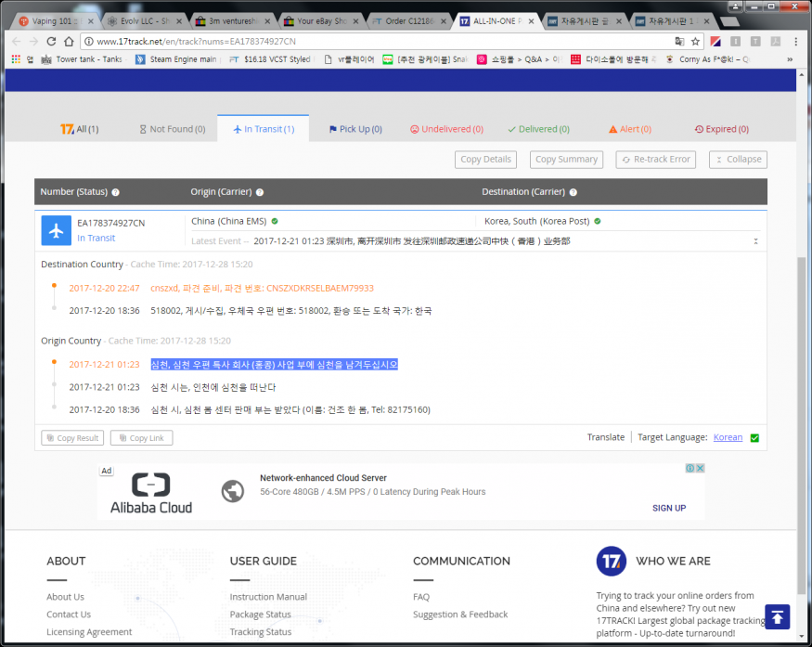The height and width of the screenshot is (647, 812).
Task: Open the Alert (0) filter tab
Action: (x=629, y=129)
